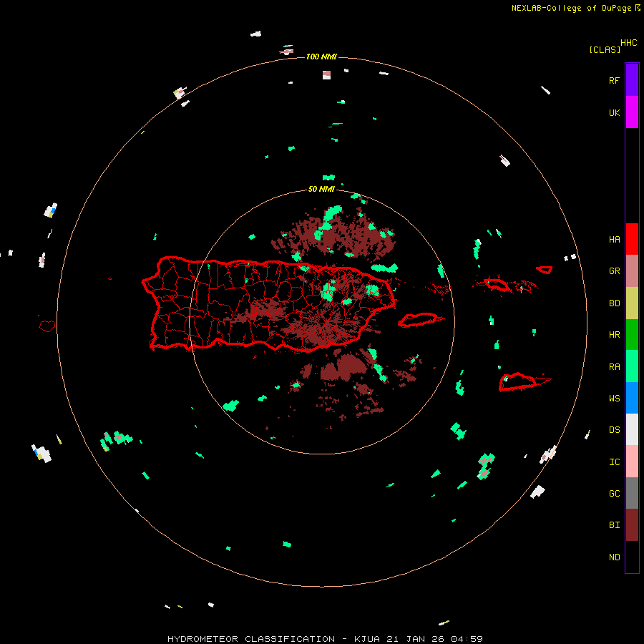
Task: Click the DS legend label
Action: click(614, 429)
